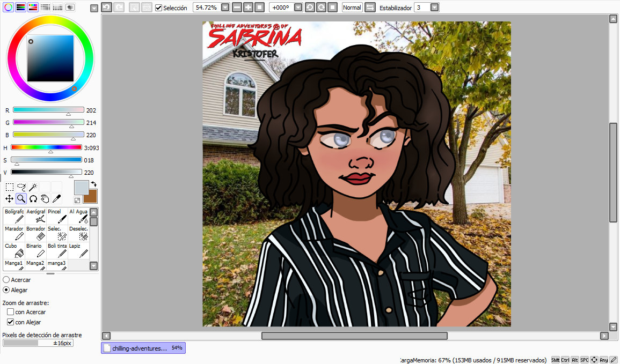Image resolution: width=620 pixels, height=364 pixels.
Task: Open the color panel options dropdown arrow
Action: (94, 8)
